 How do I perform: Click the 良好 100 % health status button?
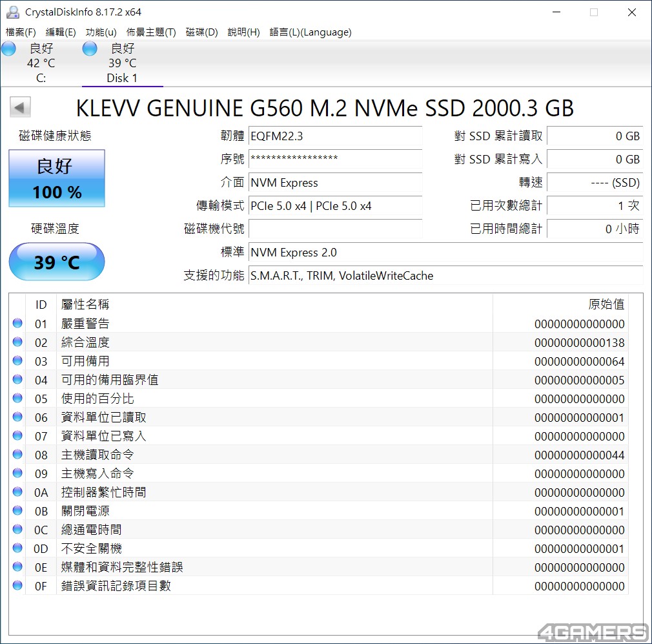coord(57,178)
